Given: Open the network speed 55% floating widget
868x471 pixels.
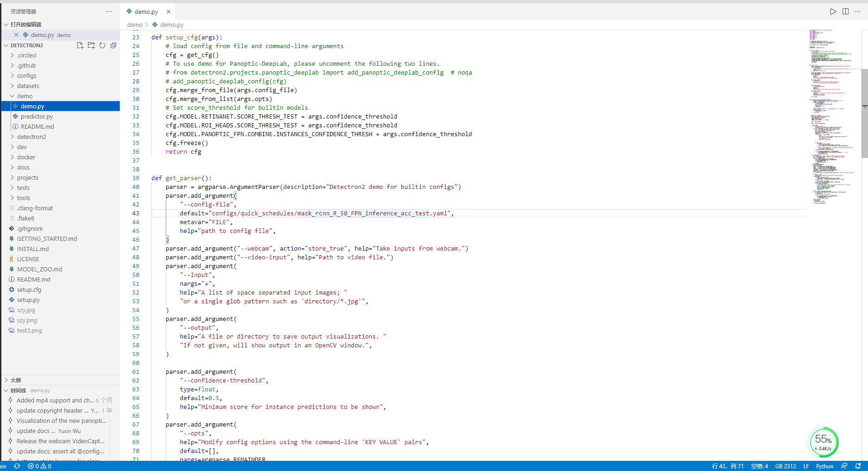Looking at the screenshot, I should [824, 442].
